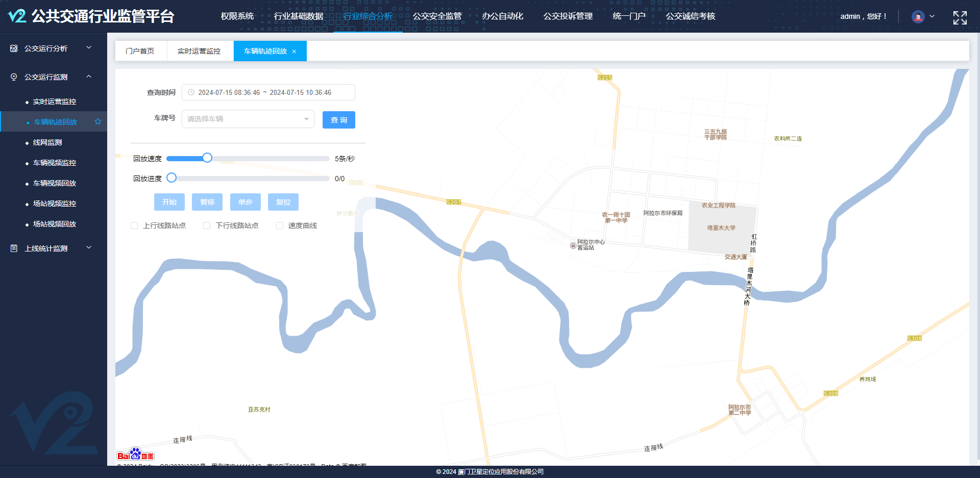Image resolution: width=980 pixels, height=478 pixels.
Task: Click the favorite star beside 车辆轨迹回放
Action: pyautogui.click(x=98, y=121)
